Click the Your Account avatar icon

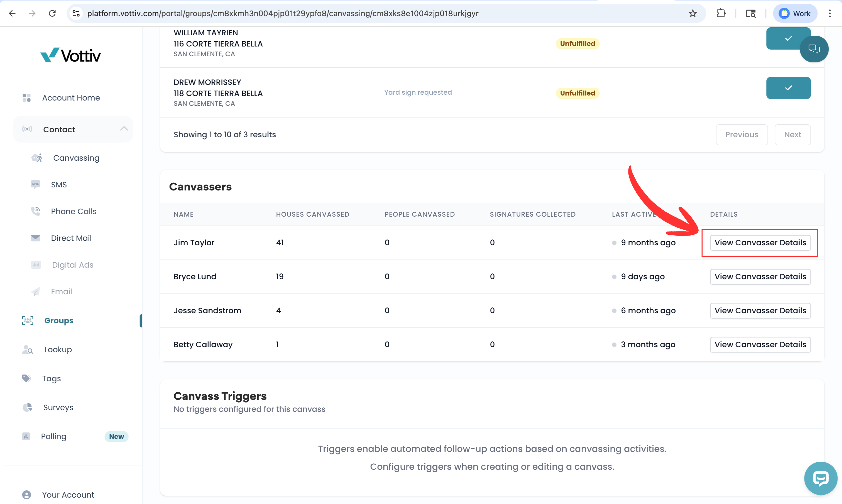point(26,495)
